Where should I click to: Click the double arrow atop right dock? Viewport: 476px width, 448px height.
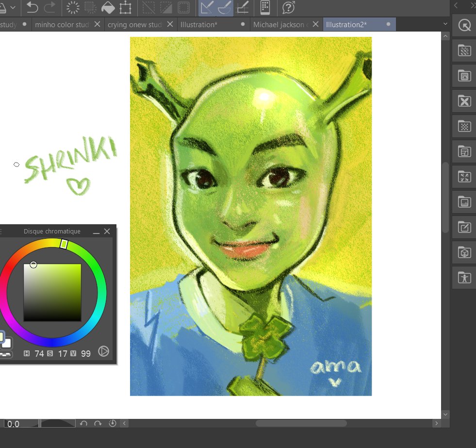[x=473, y=5]
